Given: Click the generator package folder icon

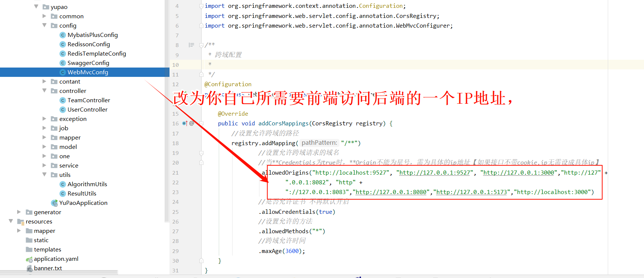Looking at the screenshot, I should pyautogui.click(x=29, y=212).
